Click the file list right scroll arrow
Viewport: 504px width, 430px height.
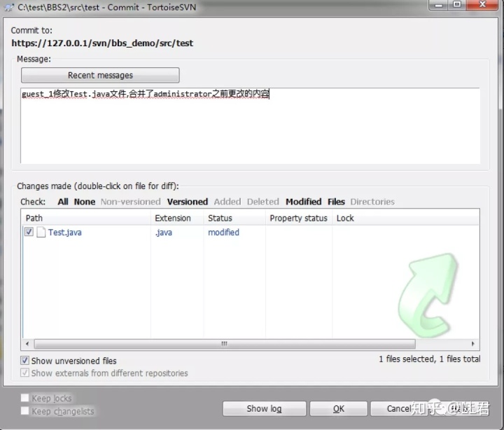(472, 344)
